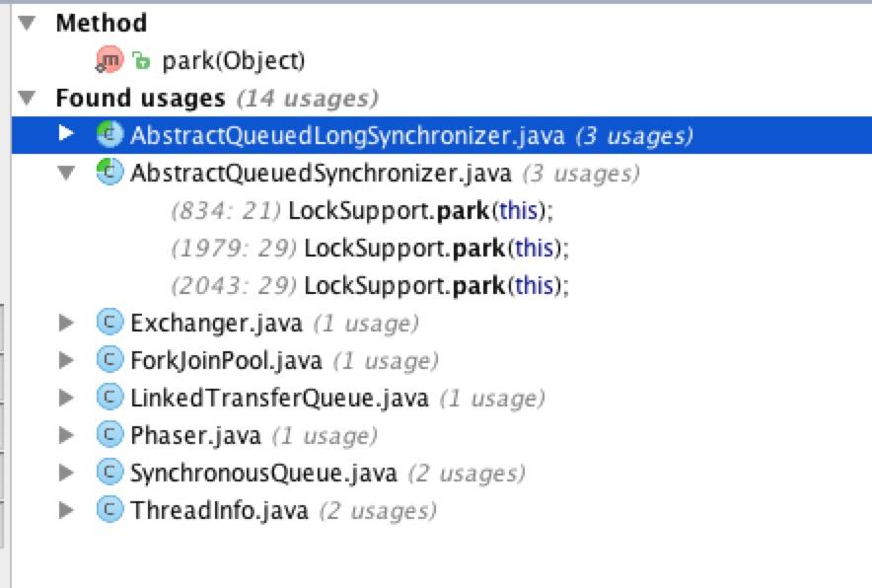Collapse AbstractQueuedSynchronizer.java usages

click(66, 173)
